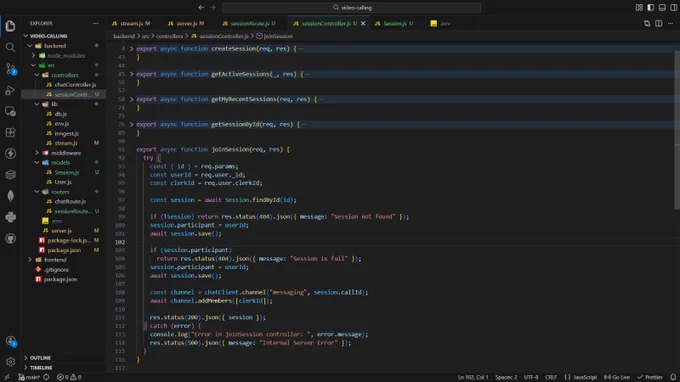Collapse the routers folder
This screenshot has width=680, height=382.
coord(37,192)
